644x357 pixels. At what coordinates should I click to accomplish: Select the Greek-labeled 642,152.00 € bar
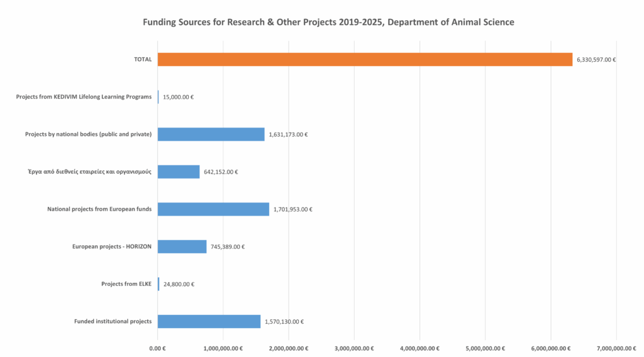pos(179,172)
